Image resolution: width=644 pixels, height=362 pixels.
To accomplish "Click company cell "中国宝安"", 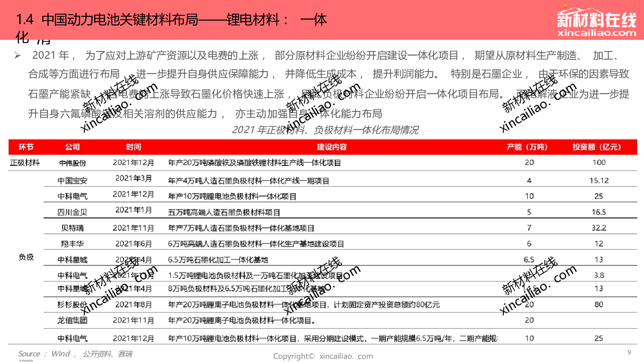I will (72, 181).
